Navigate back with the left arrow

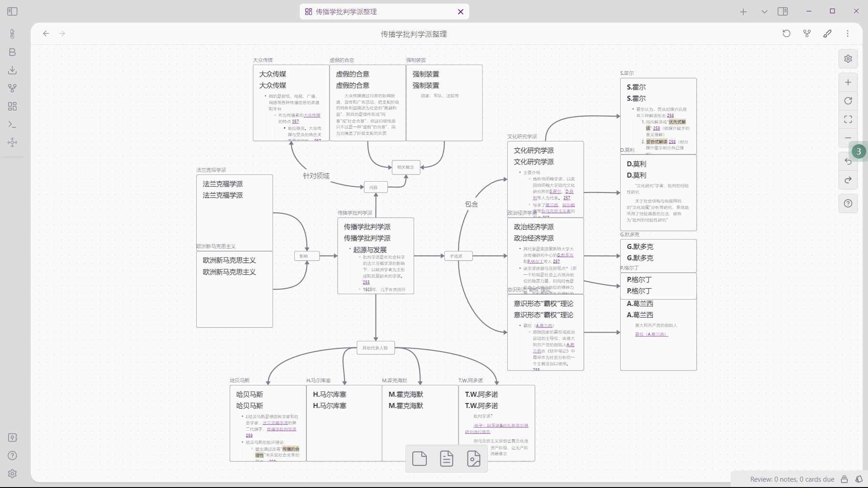pos(46,33)
